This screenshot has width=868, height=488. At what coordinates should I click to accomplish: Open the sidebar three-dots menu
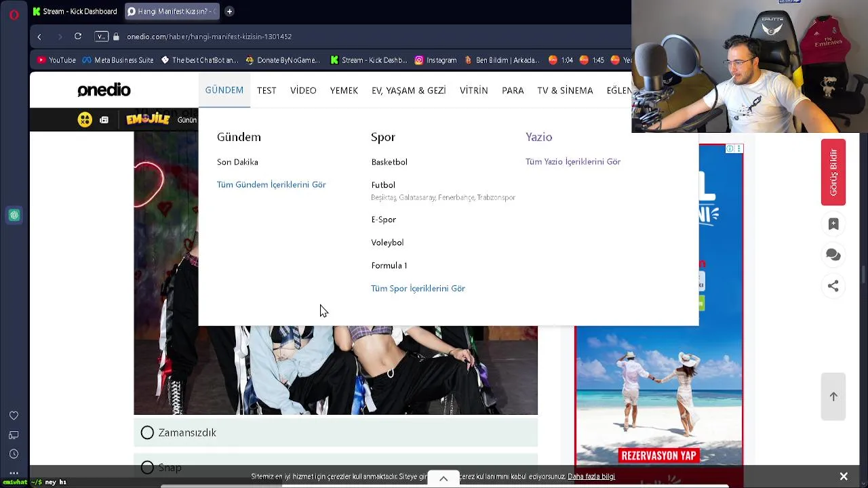pos(14,473)
